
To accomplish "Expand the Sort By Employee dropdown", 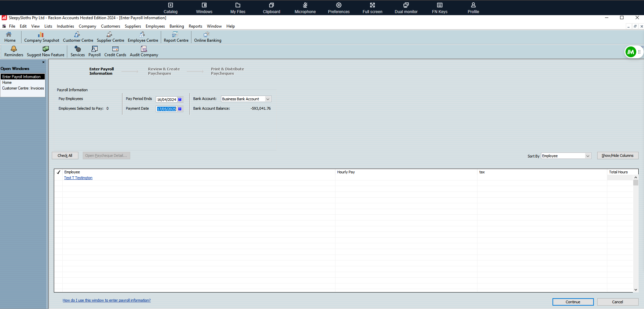I will 588,156.
